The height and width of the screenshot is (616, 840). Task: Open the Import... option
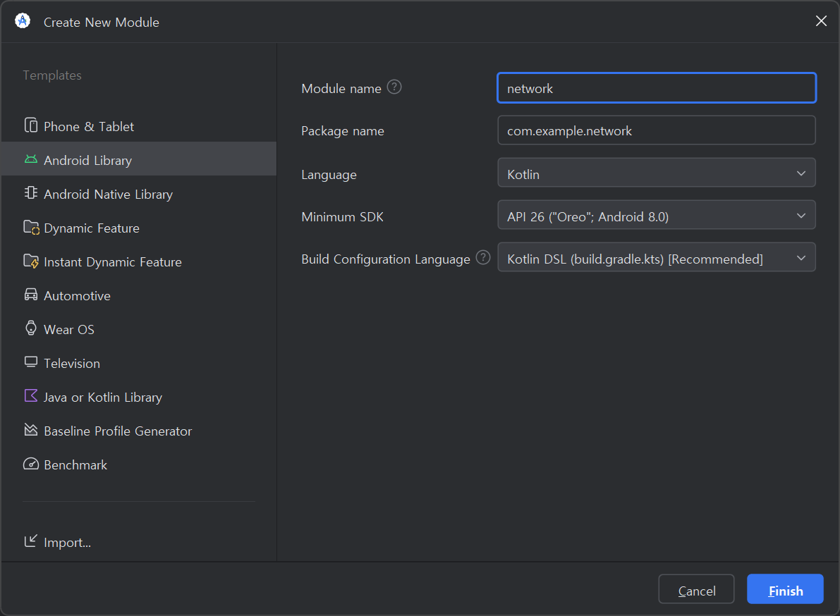click(x=139, y=541)
